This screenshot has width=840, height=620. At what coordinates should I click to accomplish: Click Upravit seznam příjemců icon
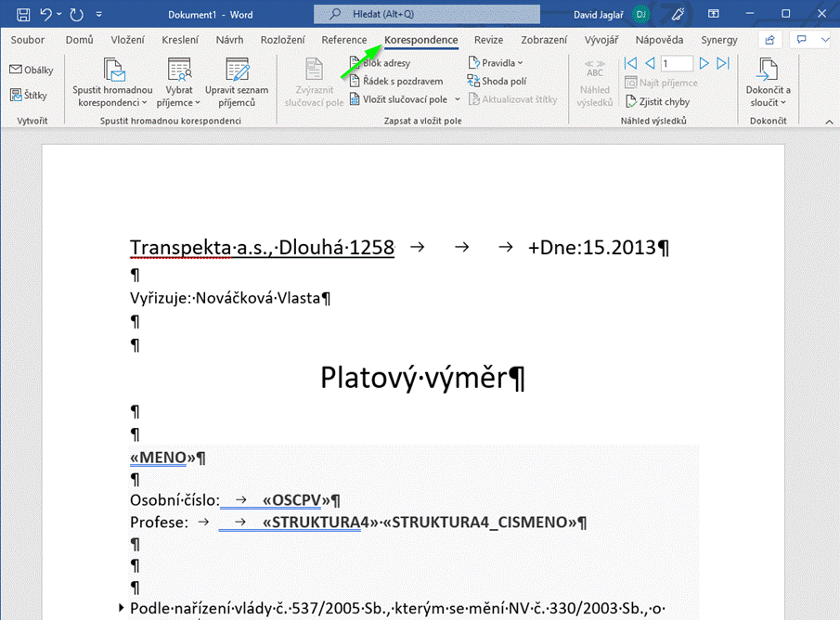pos(237,84)
